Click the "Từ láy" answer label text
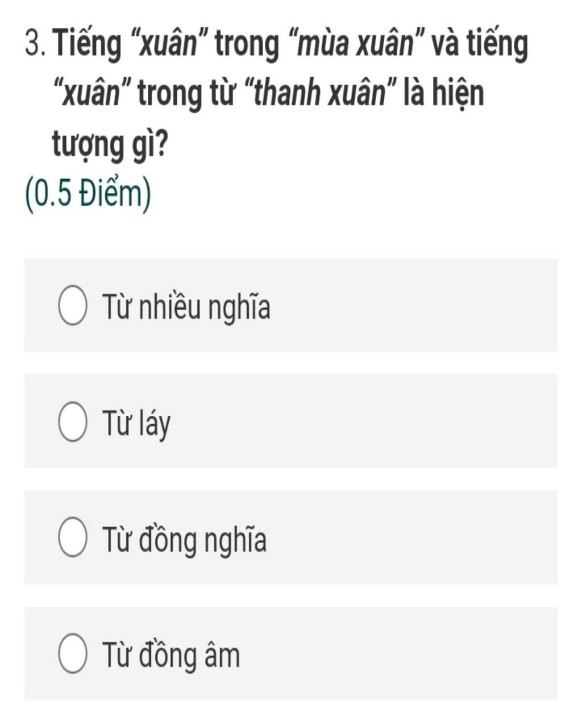This screenshot has height=728, width=582. pyautogui.click(x=136, y=424)
